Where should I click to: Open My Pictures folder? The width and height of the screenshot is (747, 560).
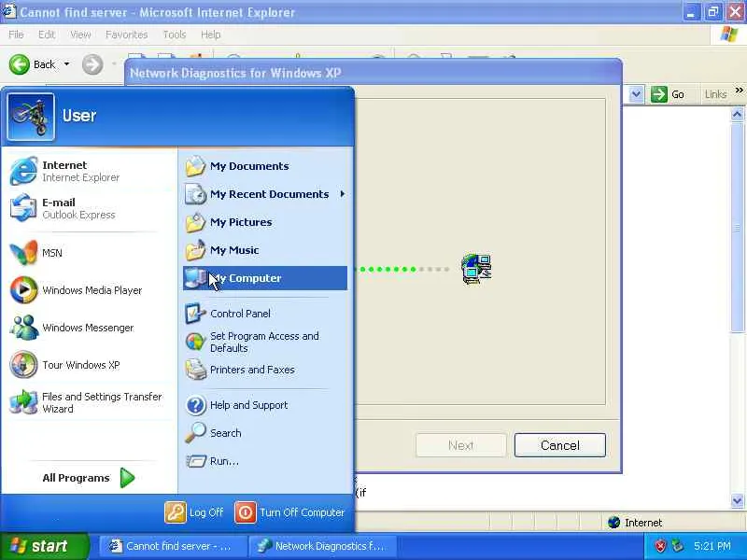pos(265,222)
